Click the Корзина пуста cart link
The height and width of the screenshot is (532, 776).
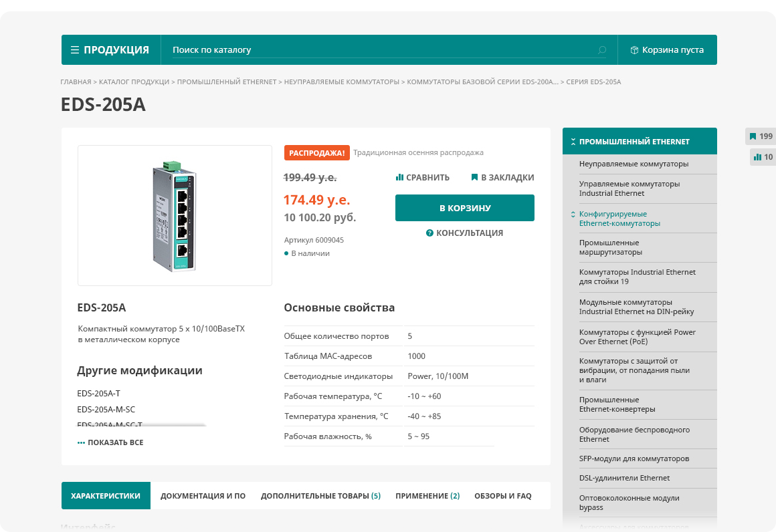[667, 50]
